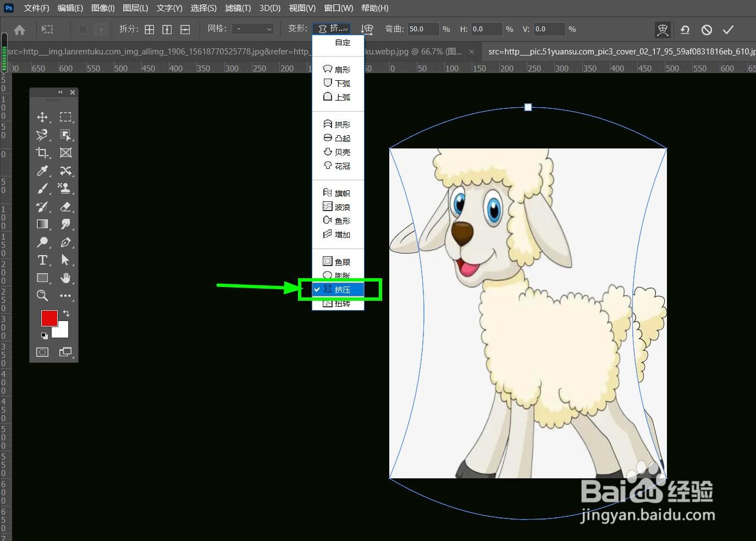Select the Crop tool

[x=42, y=153]
